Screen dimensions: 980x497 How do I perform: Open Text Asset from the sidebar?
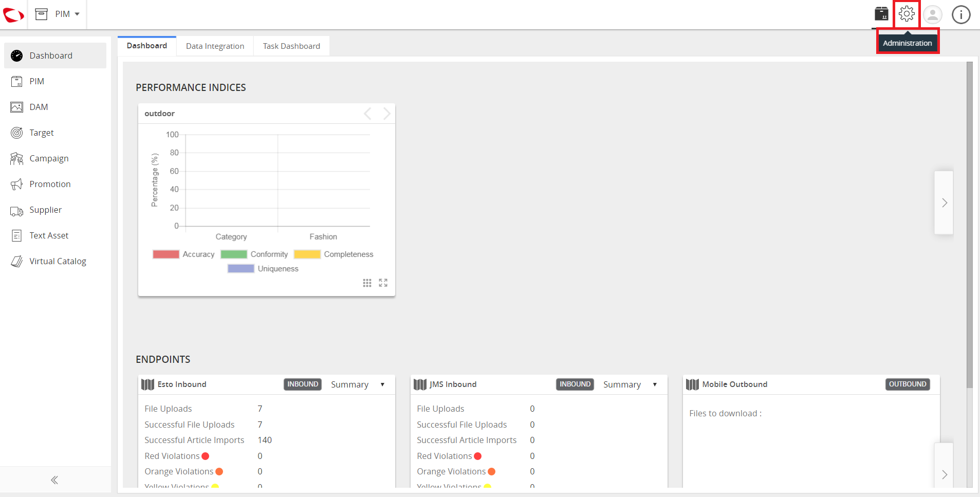click(x=56, y=235)
